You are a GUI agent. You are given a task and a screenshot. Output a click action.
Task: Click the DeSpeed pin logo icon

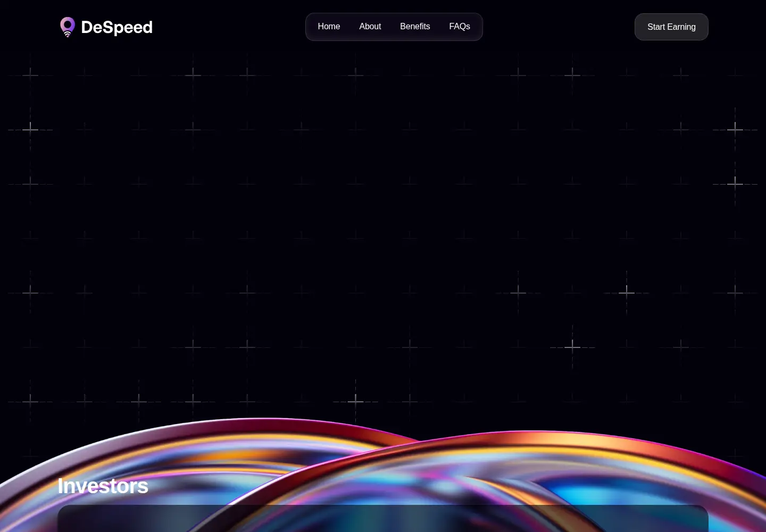point(68,27)
